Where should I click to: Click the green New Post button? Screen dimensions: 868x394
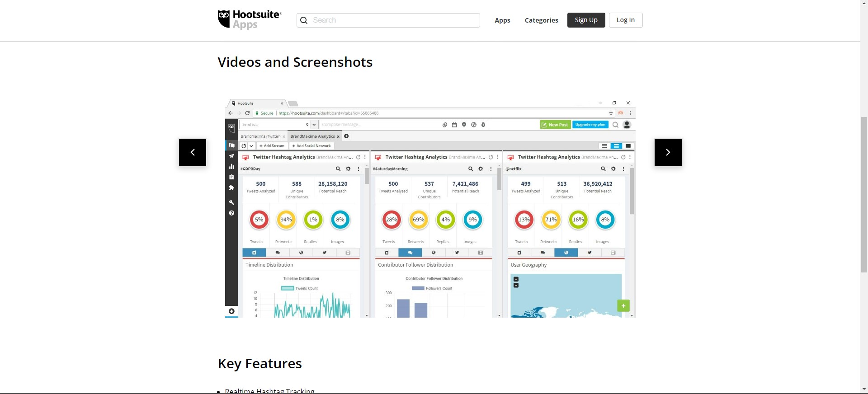556,125
